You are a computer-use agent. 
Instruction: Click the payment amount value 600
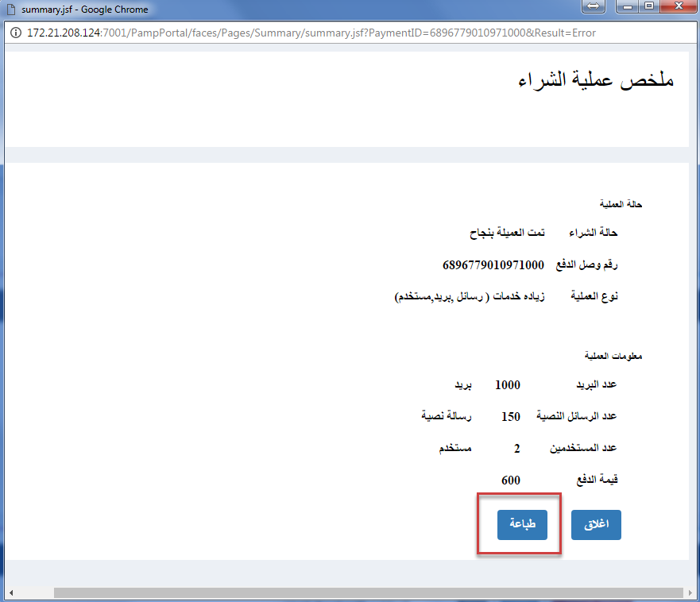click(x=511, y=480)
